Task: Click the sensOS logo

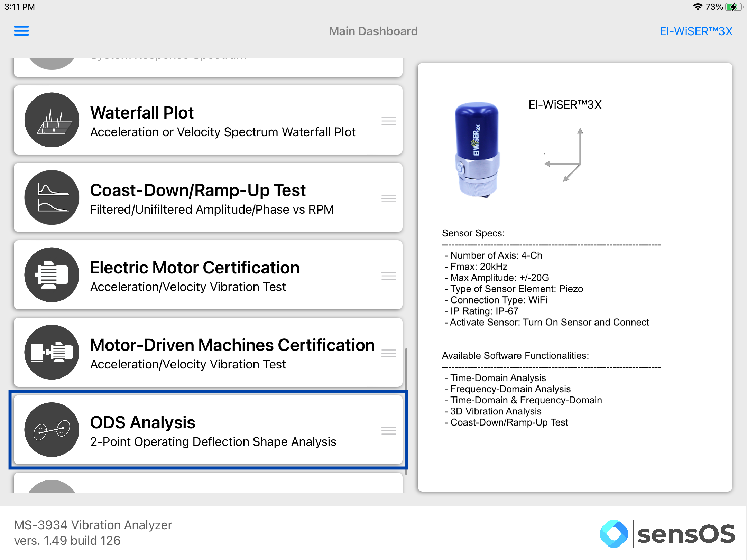Action: [667, 534]
